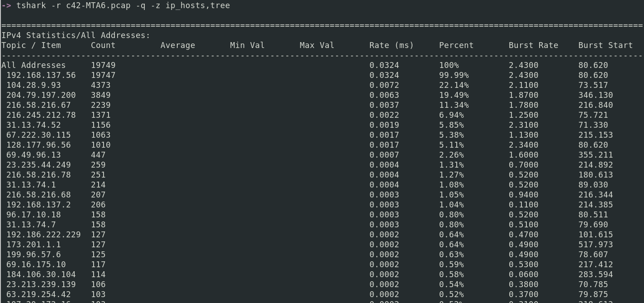
Task: Click IP address 192.168.137.56
Action: (x=41, y=75)
